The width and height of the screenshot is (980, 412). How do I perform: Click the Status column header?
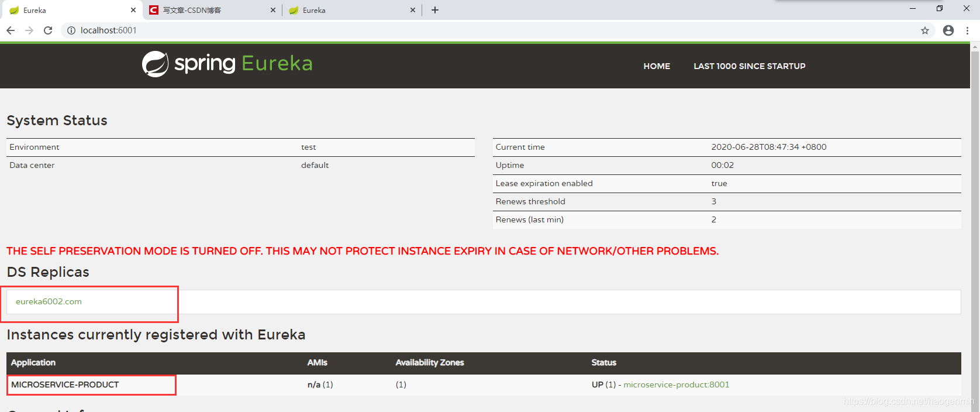pos(604,362)
